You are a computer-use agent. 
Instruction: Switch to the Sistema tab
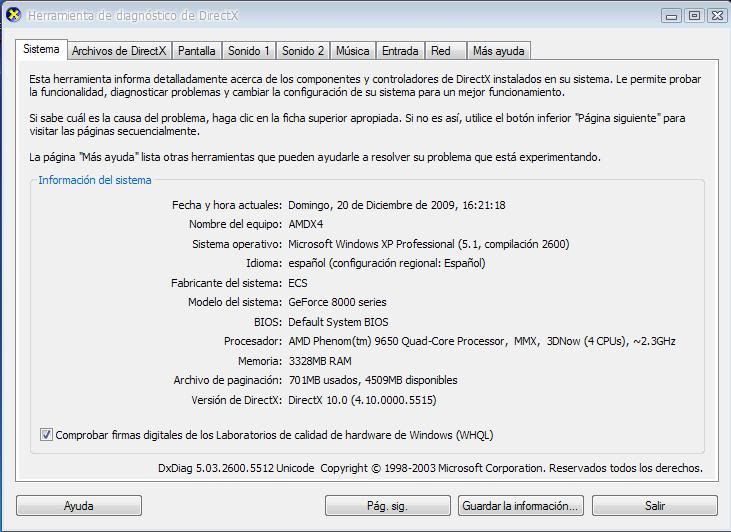[41, 49]
